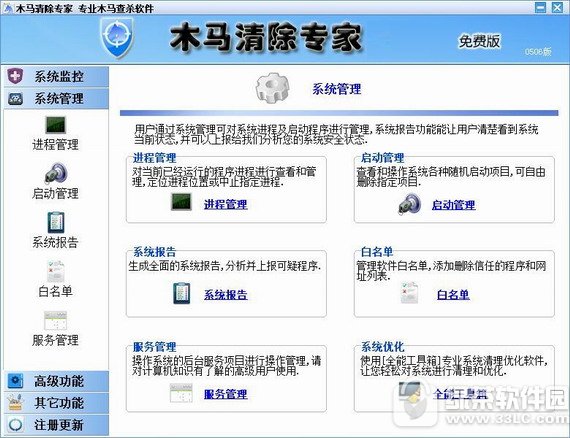Click the monitor icon in the 进程管理 box
Viewport: 570px width, 438px height.
181,201
